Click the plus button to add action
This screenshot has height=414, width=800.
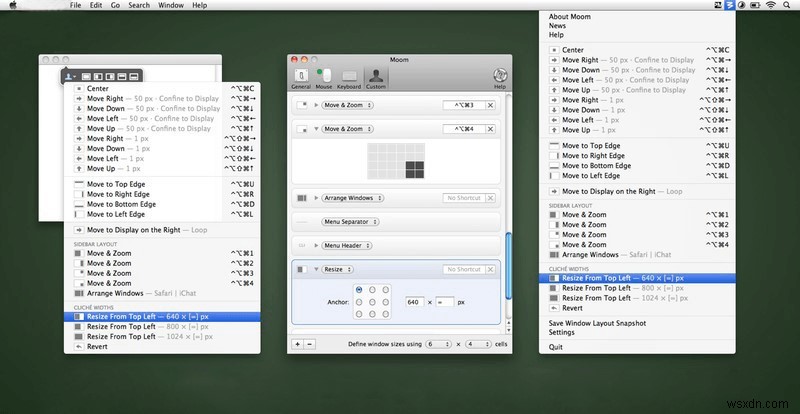click(x=297, y=343)
